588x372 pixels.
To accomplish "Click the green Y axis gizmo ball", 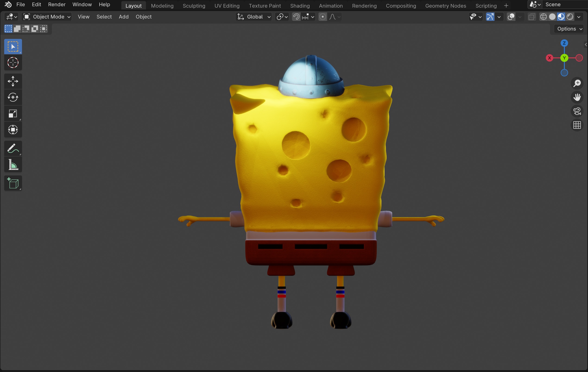I will coord(564,58).
